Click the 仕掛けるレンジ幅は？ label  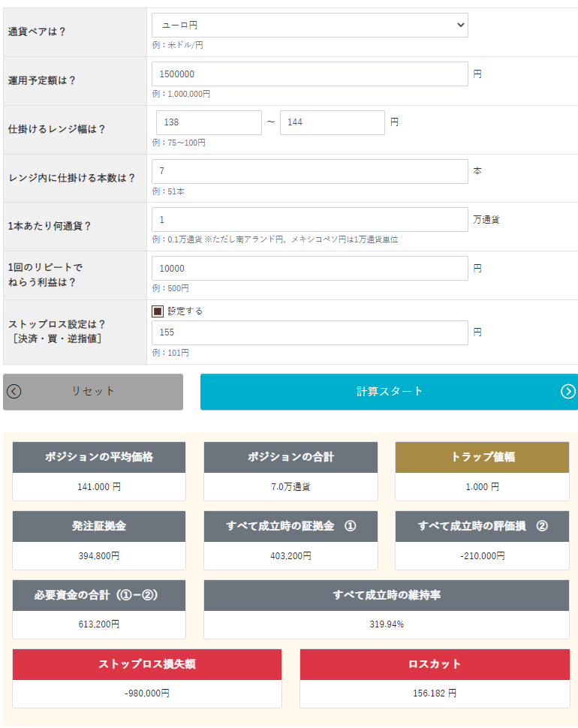point(56,130)
